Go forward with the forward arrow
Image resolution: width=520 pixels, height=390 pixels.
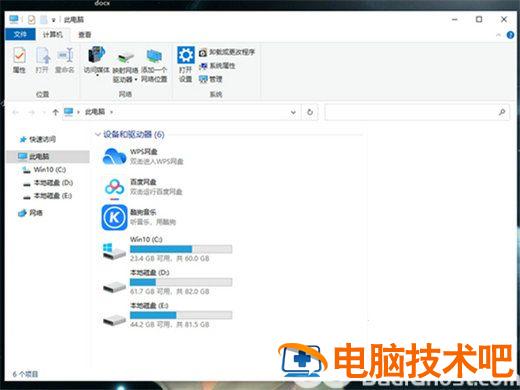point(32,112)
